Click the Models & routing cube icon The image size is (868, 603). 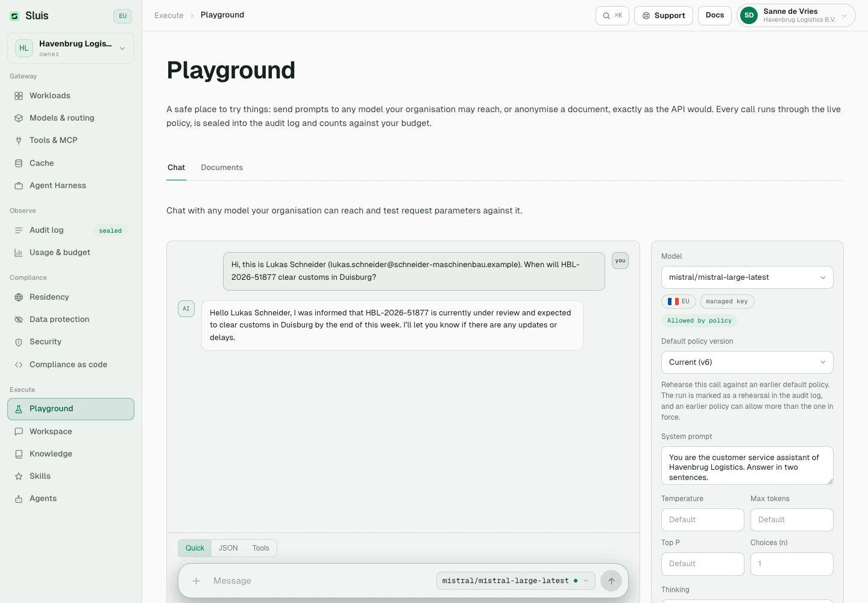pos(19,118)
